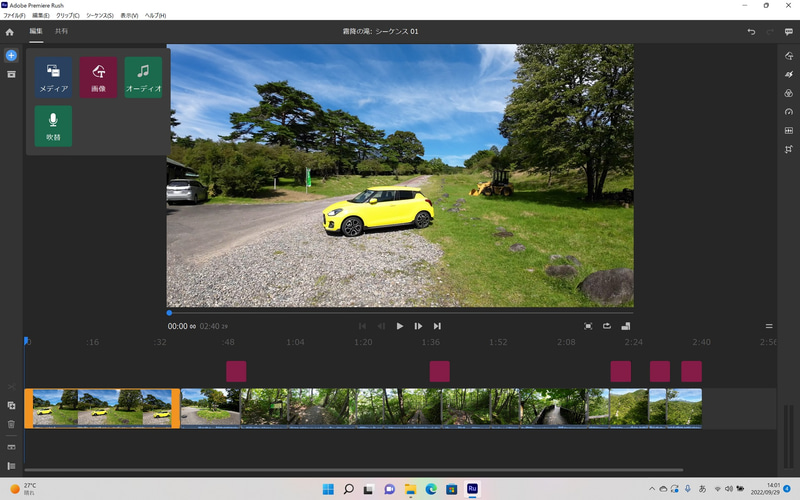Click the timeline horizontal scrollbar
Image resolution: width=800 pixels, height=500 pixels.
point(354,470)
